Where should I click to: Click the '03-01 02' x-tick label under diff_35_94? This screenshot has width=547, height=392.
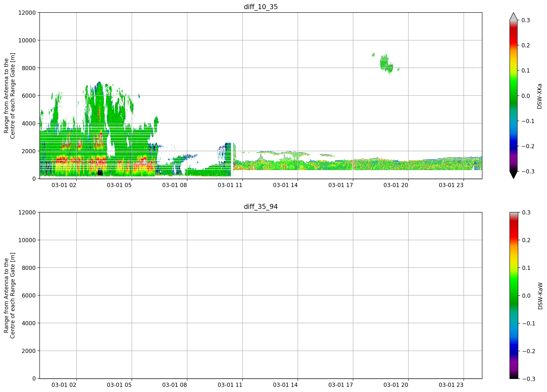pos(64,385)
